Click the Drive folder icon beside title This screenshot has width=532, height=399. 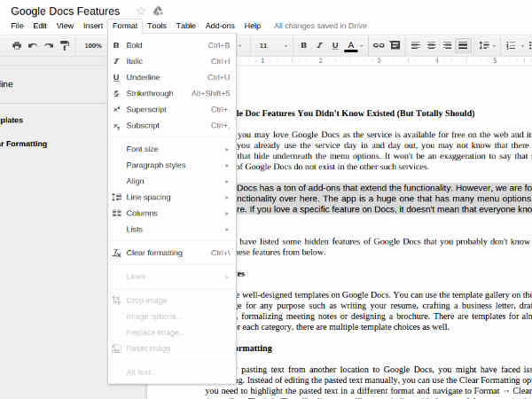coord(158,11)
